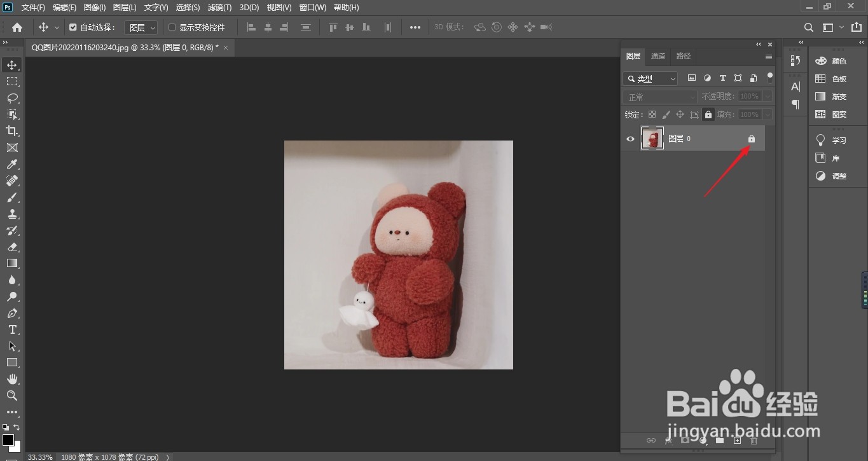Image resolution: width=868 pixels, height=461 pixels.
Task: Select the Clone Stamp tool
Action: click(x=12, y=214)
